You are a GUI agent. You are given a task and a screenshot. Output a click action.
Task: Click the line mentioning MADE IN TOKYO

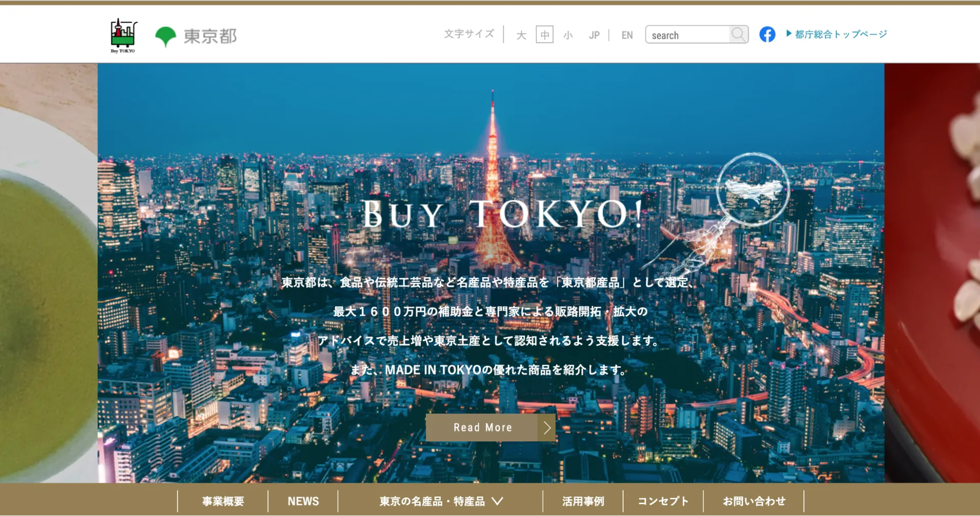488,370
